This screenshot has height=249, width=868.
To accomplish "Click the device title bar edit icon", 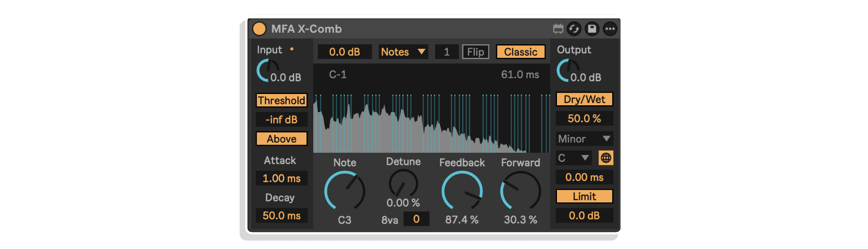I will pyautogui.click(x=558, y=29).
